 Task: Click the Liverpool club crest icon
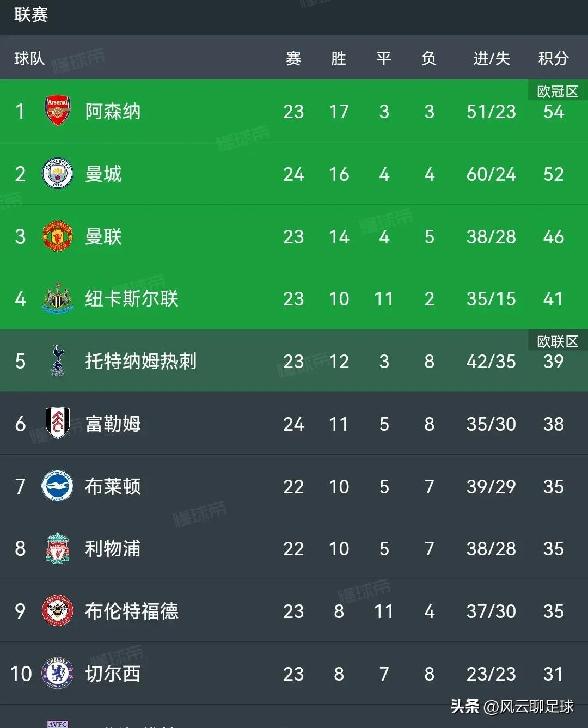(57, 548)
